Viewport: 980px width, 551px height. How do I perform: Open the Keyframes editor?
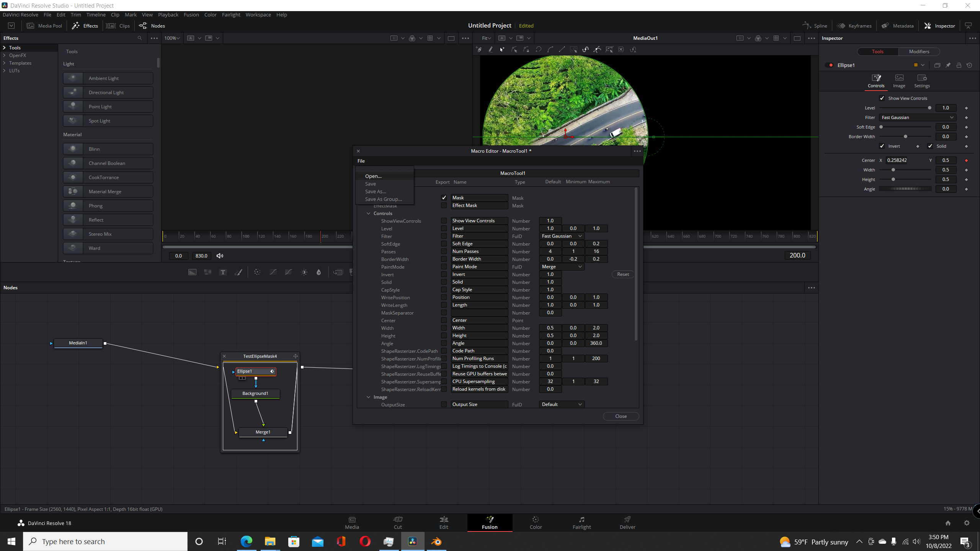(854, 26)
